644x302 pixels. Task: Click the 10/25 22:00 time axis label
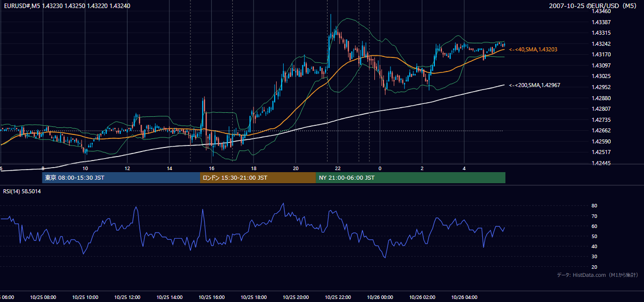pyautogui.click(x=338, y=297)
